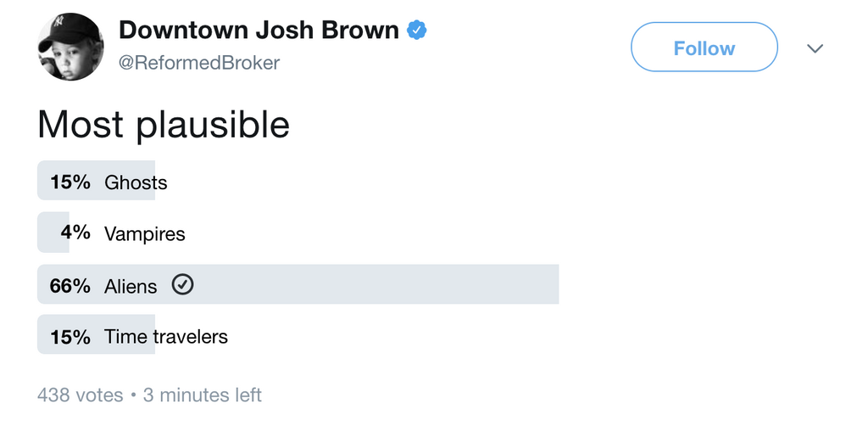This screenshot has height=426, width=868.
Task: Click the blue verified badge
Action: click(x=416, y=31)
